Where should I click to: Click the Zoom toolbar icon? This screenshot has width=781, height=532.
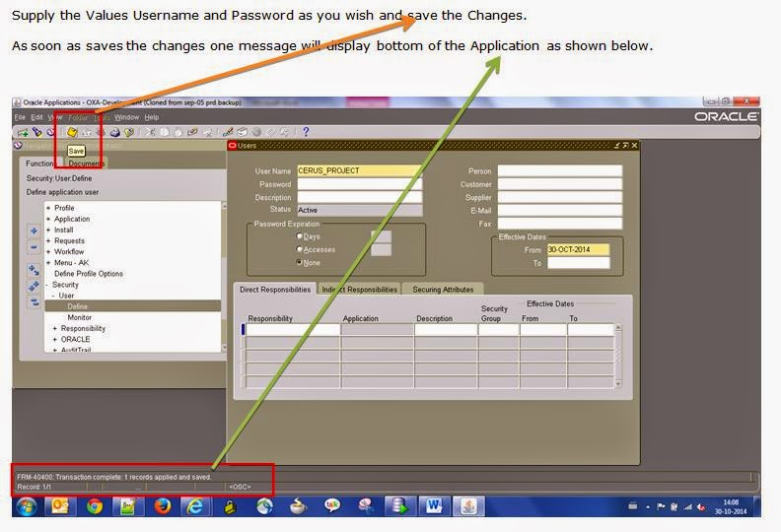[x=242, y=132]
